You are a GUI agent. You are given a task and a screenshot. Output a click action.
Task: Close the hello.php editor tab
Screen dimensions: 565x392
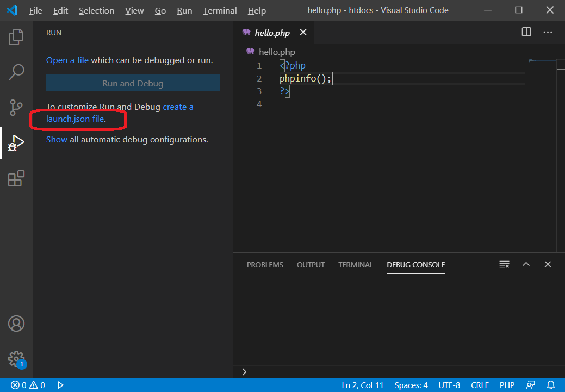[x=303, y=33]
